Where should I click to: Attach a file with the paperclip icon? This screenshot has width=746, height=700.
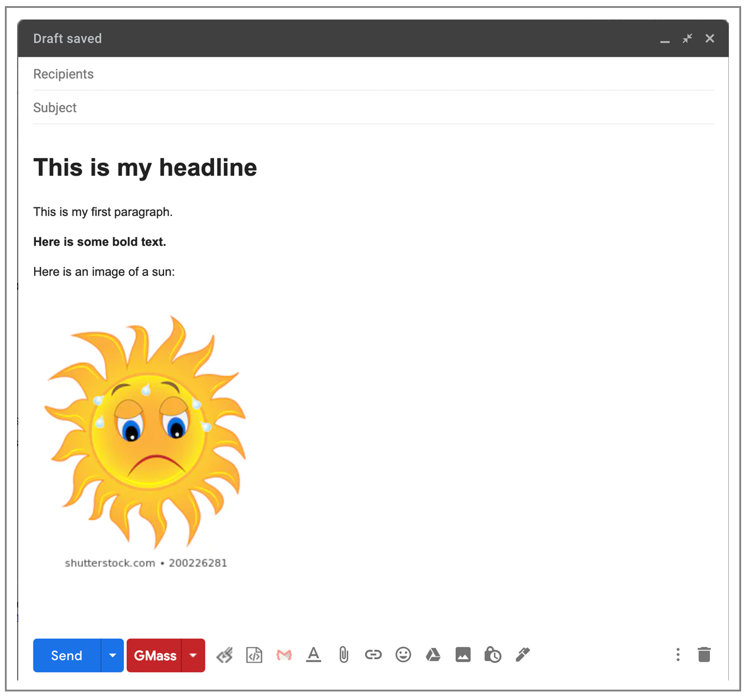(343, 655)
